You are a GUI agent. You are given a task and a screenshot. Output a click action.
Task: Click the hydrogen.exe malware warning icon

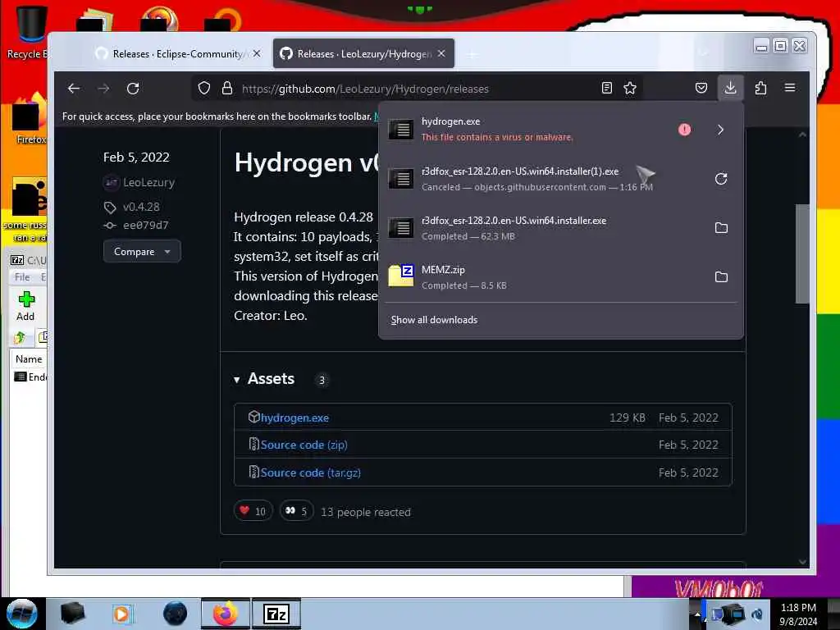(x=684, y=130)
